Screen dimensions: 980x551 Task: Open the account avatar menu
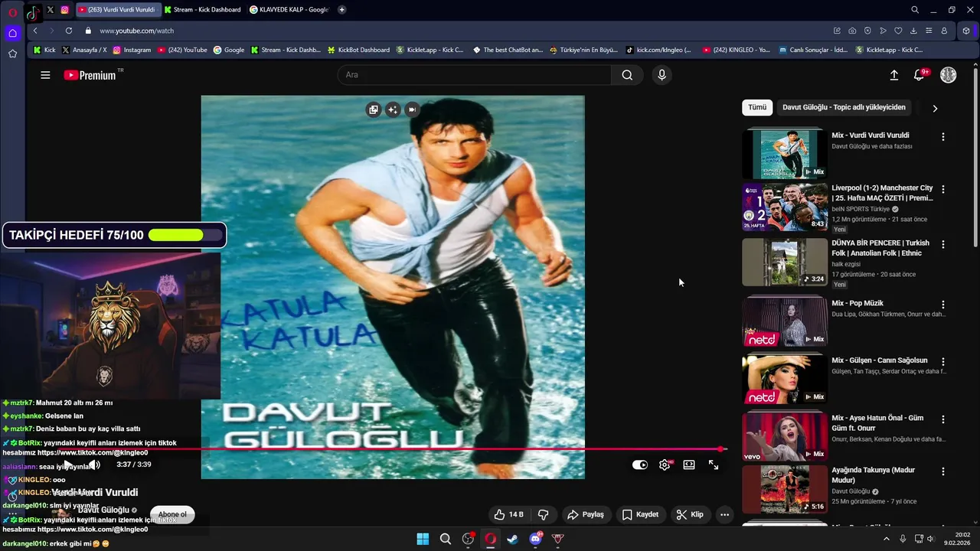pyautogui.click(x=948, y=75)
